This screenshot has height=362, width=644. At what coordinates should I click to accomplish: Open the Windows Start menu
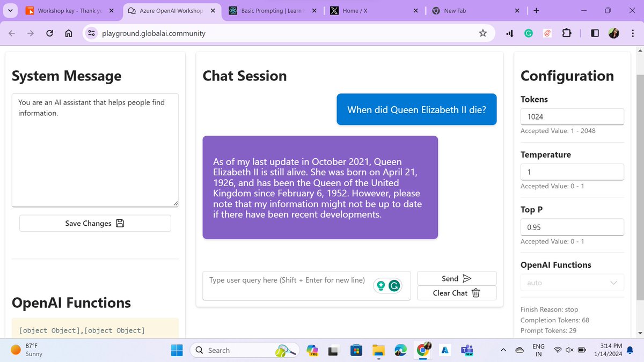coord(177,350)
